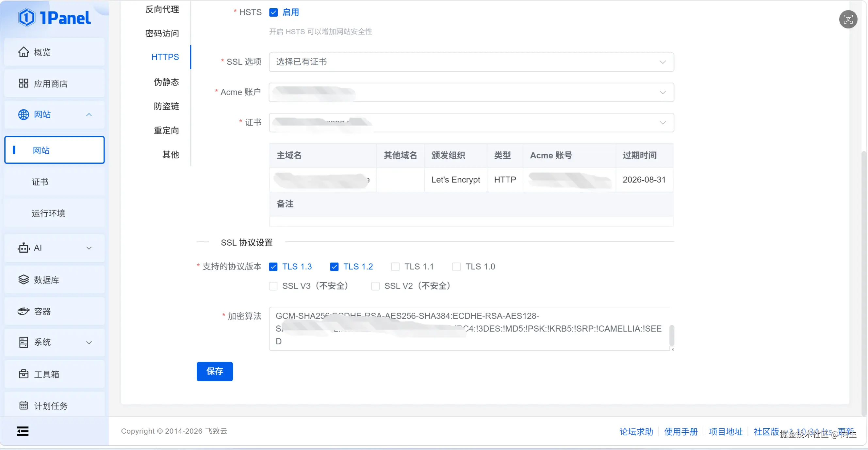
Task: Click the Acme 账号 column header
Action: (569, 156)
